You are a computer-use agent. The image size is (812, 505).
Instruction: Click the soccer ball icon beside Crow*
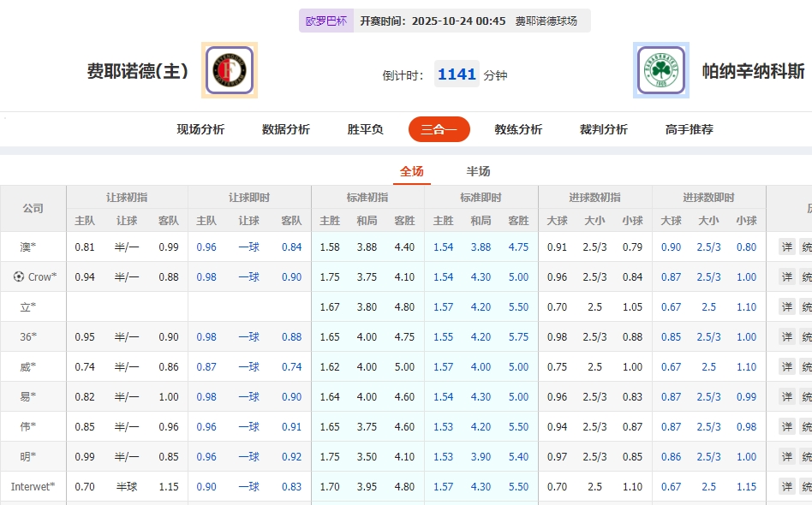17,276
